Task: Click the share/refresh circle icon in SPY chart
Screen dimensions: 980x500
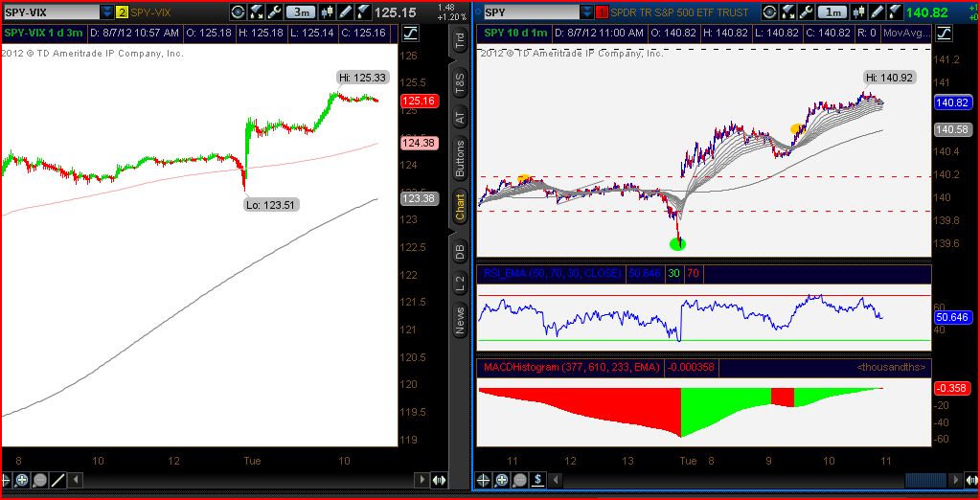Action: tap(770, 11)
